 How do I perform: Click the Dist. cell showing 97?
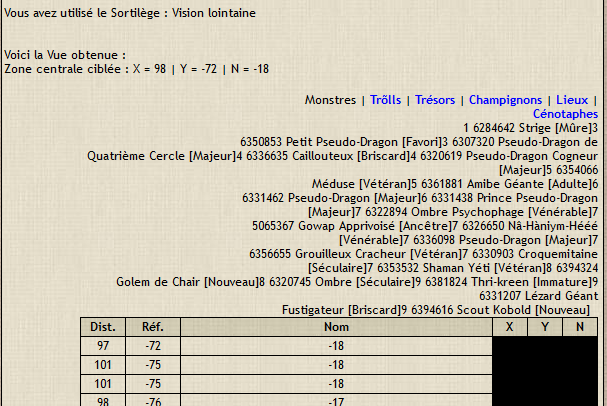[x=103, y=345]
